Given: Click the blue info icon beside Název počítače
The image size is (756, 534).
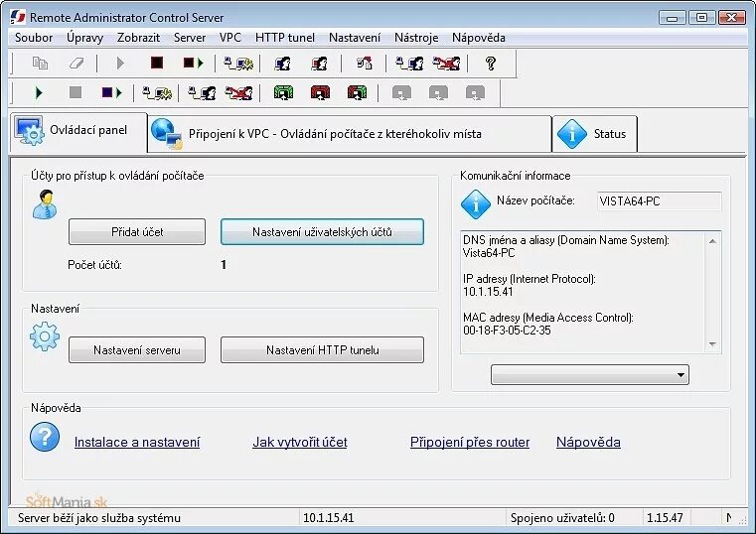Looking at the screenshot, I should 476,204.
